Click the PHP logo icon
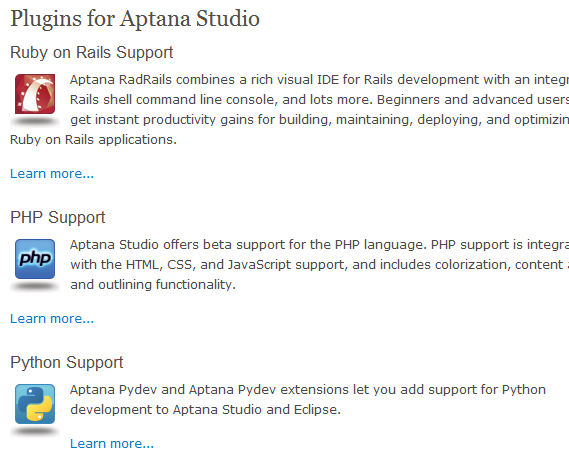The image size is (569, 467). [x=35, y=259]
